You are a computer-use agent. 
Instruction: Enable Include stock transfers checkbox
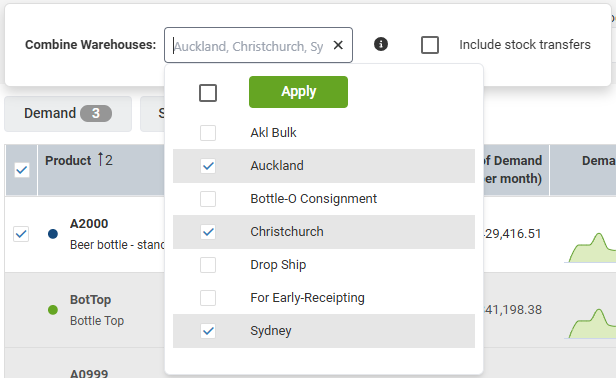pyautogui.click(x=430, y=45)
